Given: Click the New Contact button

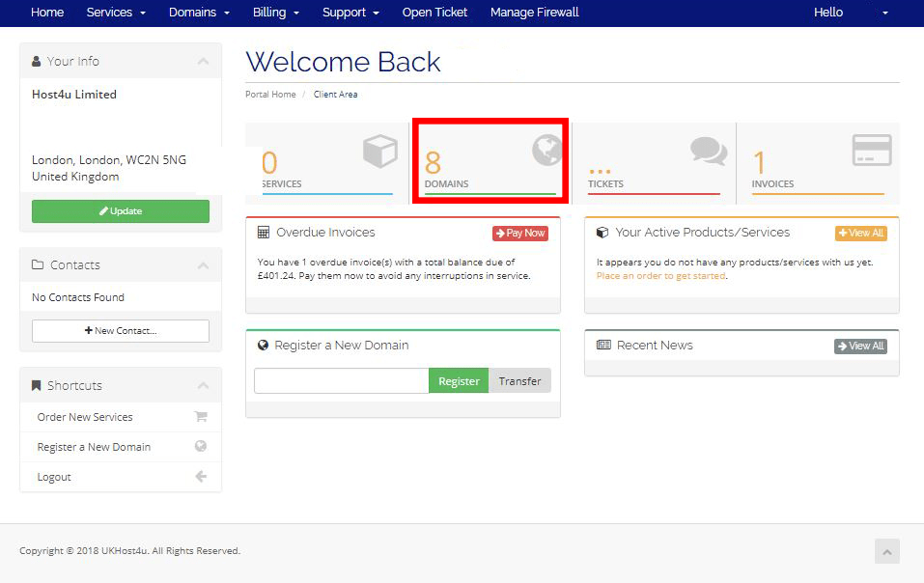Looking at the screenshot, I should [121, 331].
